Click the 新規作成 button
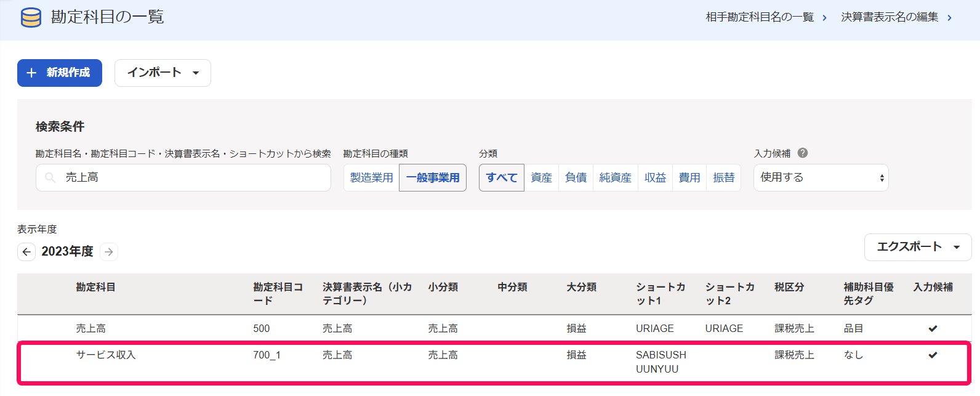The width and height of the screenshot is (980, 396). (60, 73)
